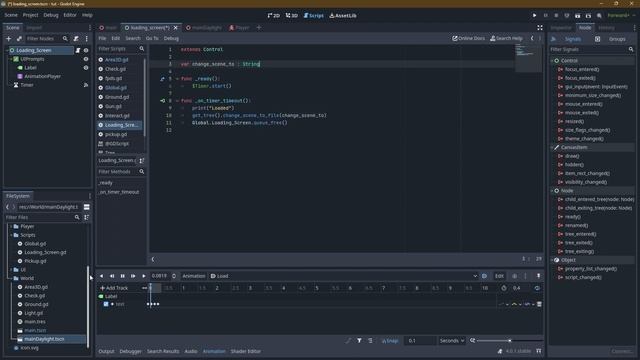
Task: Open the Output bottom panel tab
Action: point(106,351)
